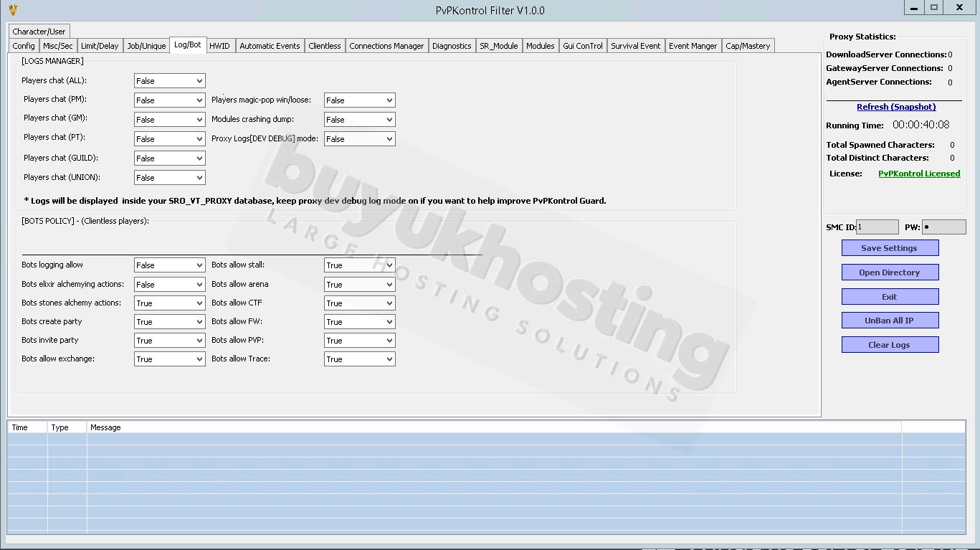Click the UnBan All IP button
980x550 pixels.
pyautogui.click(x=890, y=321)
